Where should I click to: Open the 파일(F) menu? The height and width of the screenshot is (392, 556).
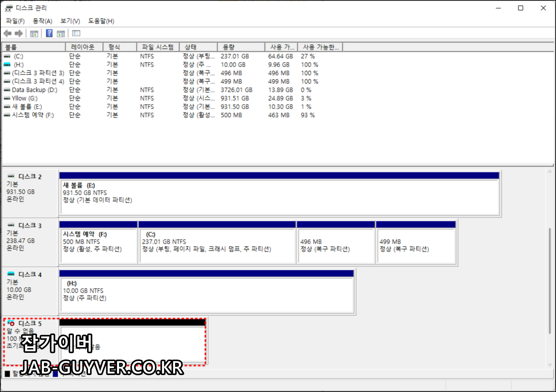pyautogui.click(x=15, y=21)
